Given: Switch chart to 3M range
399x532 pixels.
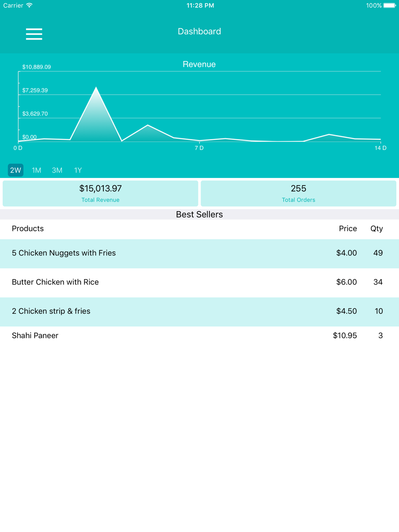Looking at the screenshot, I should [x=57, y=170].
